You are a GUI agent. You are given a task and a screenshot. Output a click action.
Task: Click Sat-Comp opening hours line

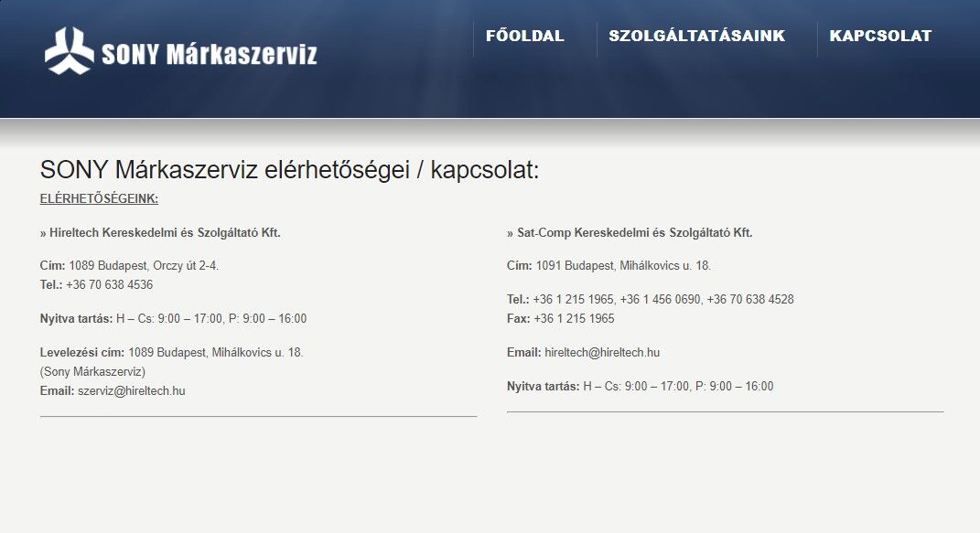(640, 387)
